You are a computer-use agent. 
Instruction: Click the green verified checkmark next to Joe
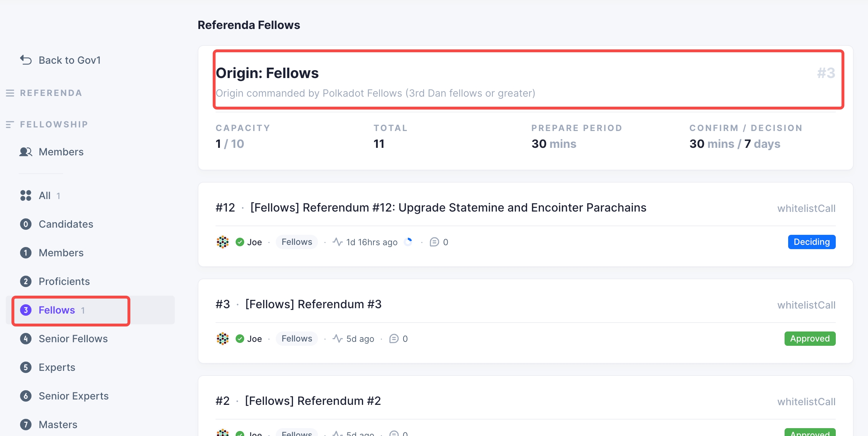[x=239, y=242]
